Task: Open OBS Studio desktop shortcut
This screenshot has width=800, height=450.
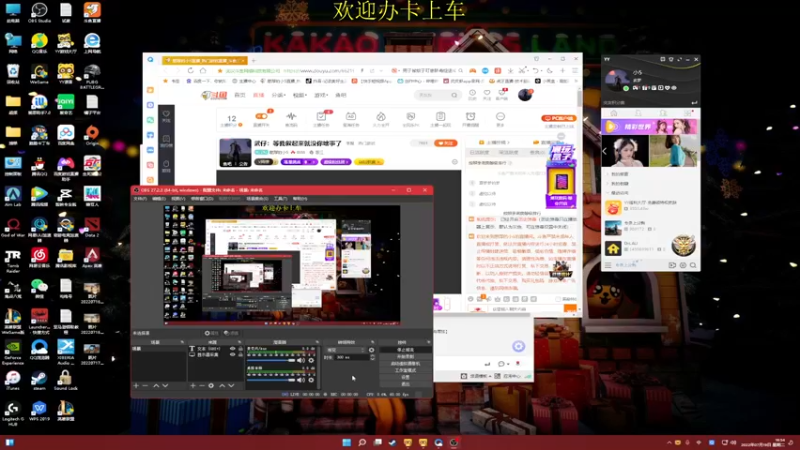Action: click(x=39, y=13)
